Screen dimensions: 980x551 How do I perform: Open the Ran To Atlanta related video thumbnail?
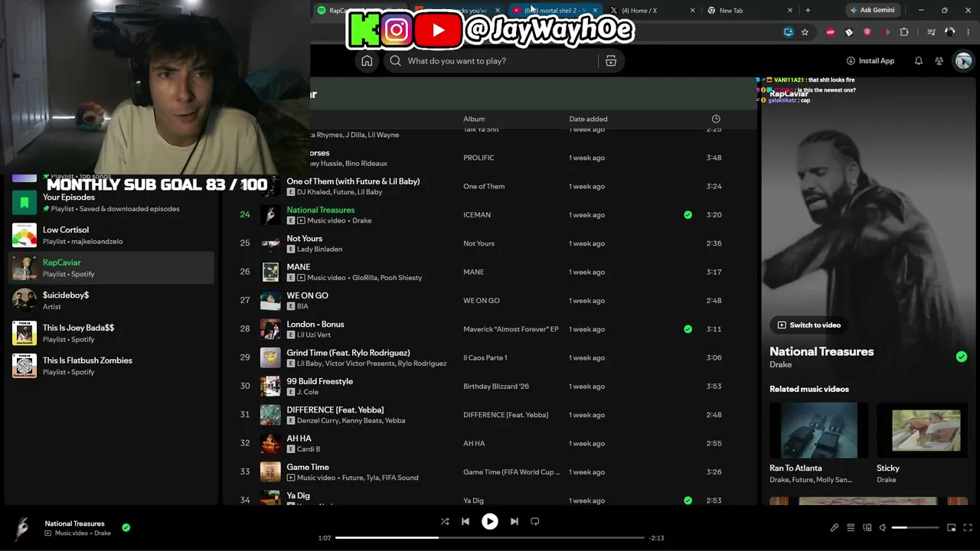tap(819, 430)
